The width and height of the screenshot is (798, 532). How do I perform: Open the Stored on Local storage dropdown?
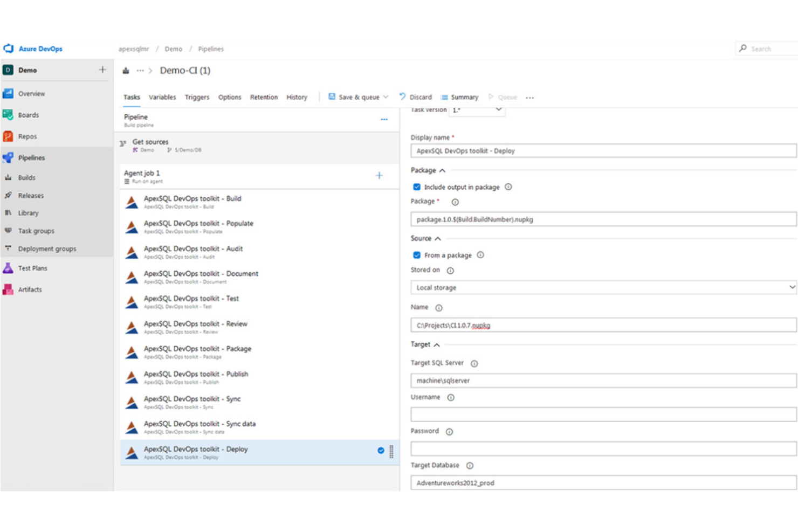(792, 287)
